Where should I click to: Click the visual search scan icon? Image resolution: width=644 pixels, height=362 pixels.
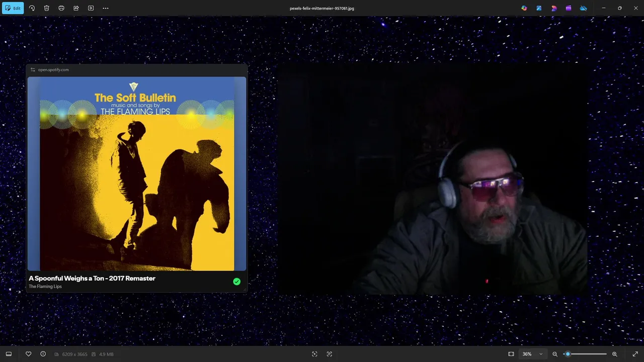click(x=314, y=354)
